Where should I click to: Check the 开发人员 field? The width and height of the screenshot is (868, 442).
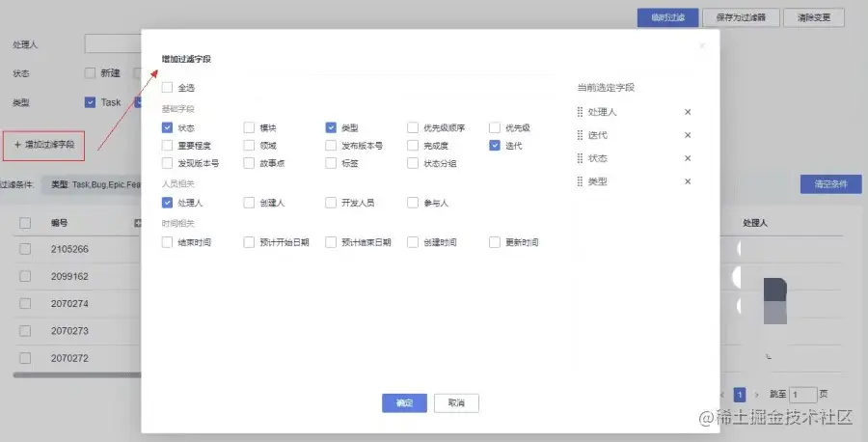331,203
